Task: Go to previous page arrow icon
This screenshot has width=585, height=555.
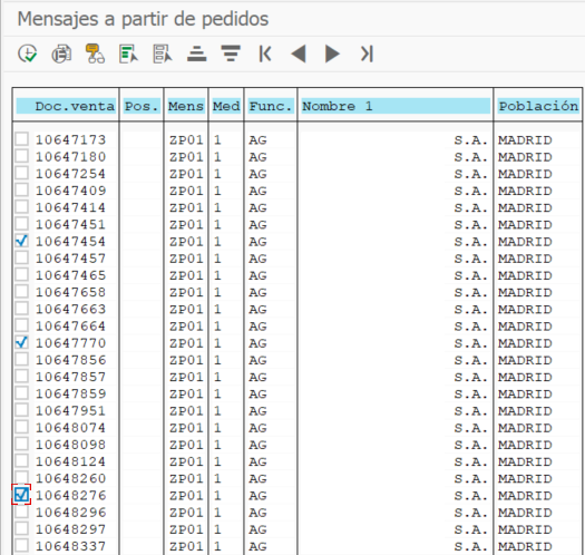Action: click(298, 54)
